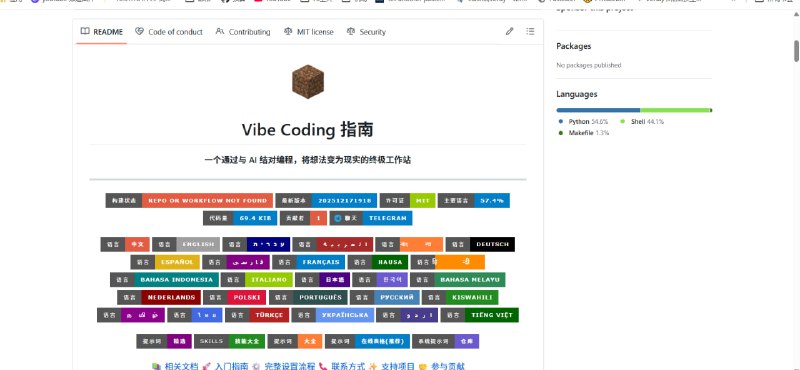Open the Contributing tab
Image resolution: width=800 pixels, height=370 pixels.
pyautogui.click(x=243, y=32)
